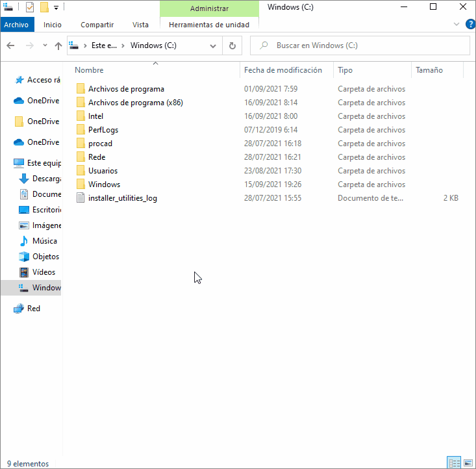The height and width of the screenshot is (469, 476).
Task: Open Descargas in the navigation pane
Action: click(x=40, y=179)
